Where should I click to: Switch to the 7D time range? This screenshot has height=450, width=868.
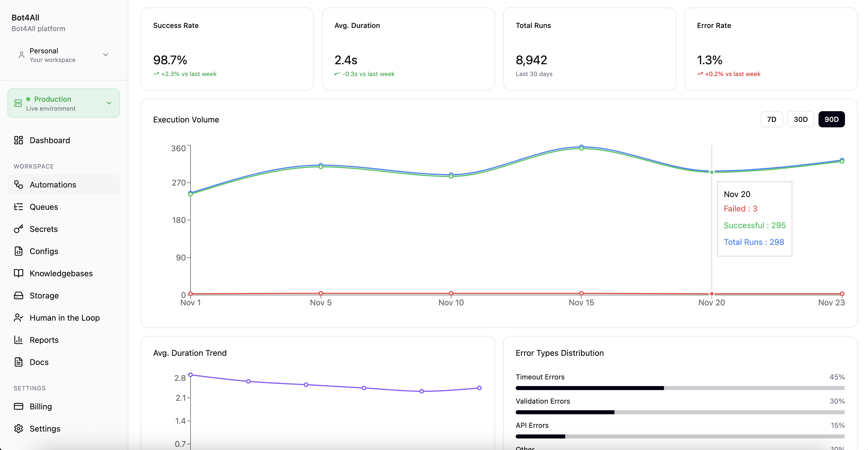pyautogui.click(x=772, y=119)
